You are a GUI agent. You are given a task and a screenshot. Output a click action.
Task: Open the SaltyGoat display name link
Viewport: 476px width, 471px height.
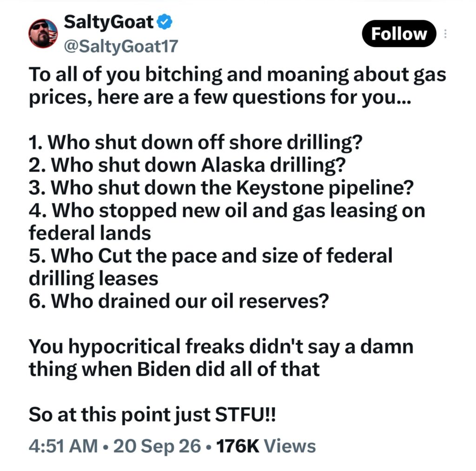coord(109,22)
